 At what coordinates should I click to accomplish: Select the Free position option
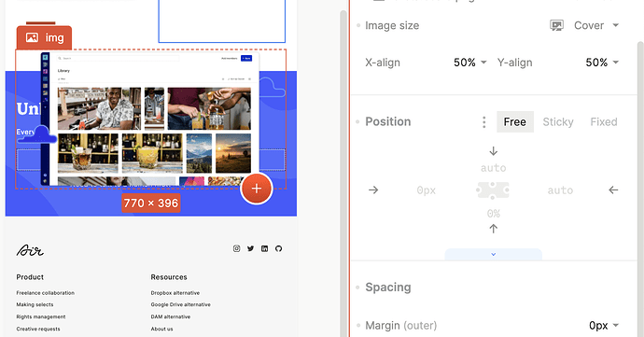pos(515,121)
